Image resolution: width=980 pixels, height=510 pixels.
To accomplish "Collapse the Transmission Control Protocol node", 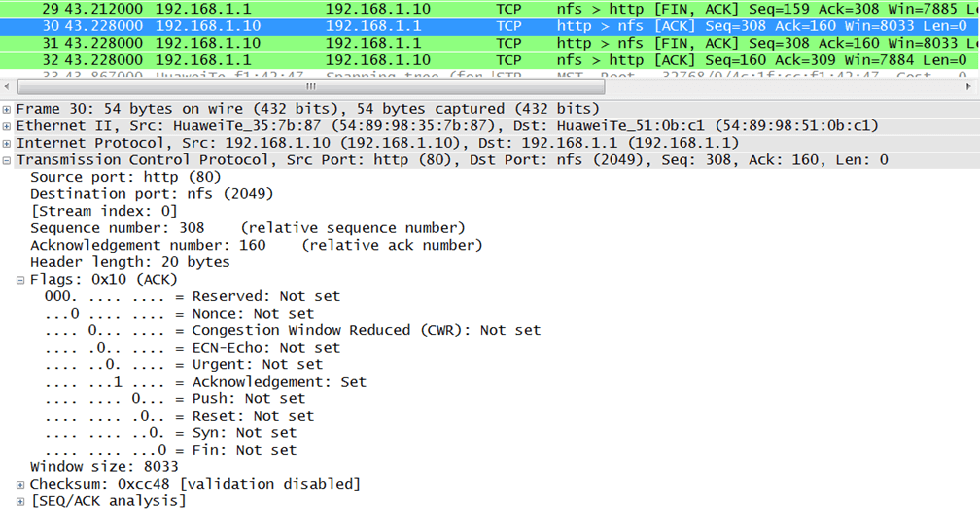I will pyautogui.click(x=8, y=160).
